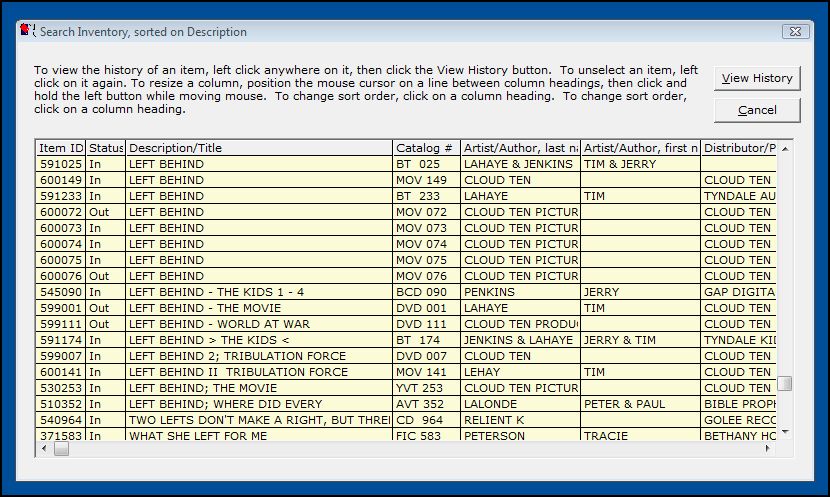The image size is (830, 497).
Task: Click first name JERRY & TIM cell
Action: 640,340
